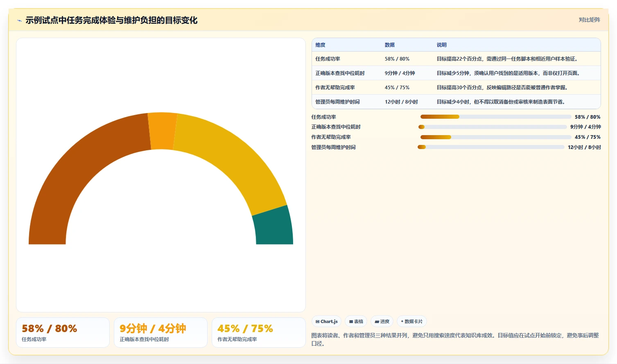
Task: Click the Chart.js tag chip
Action: (x=326, y=321)
